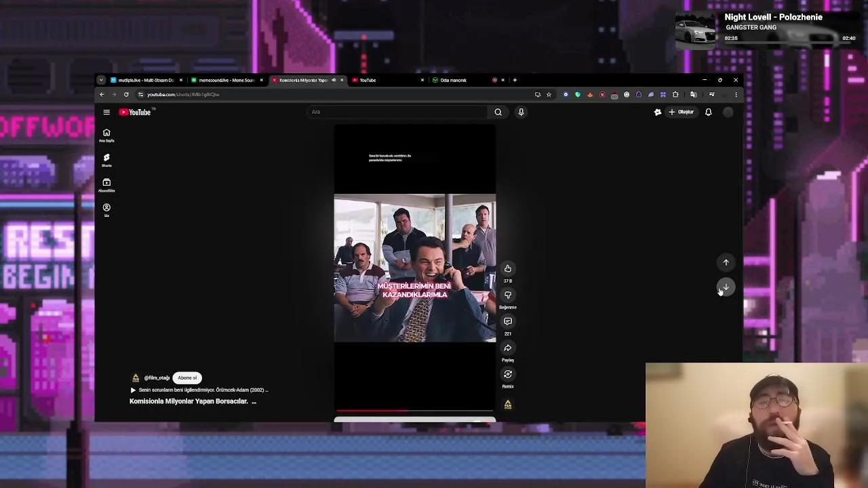868x488 pixels.
Task: Open the Siz (You) sidebar item
Action: click(x=106, y=210)
